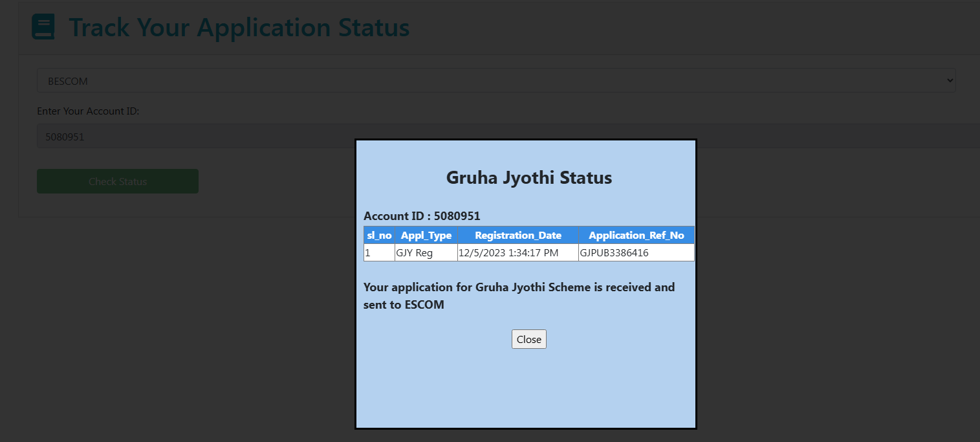Focus the Account ID input field
Image resolution: width=980 pixels, height=442 pixels.
pyautogui.click(x=194, y=137)
